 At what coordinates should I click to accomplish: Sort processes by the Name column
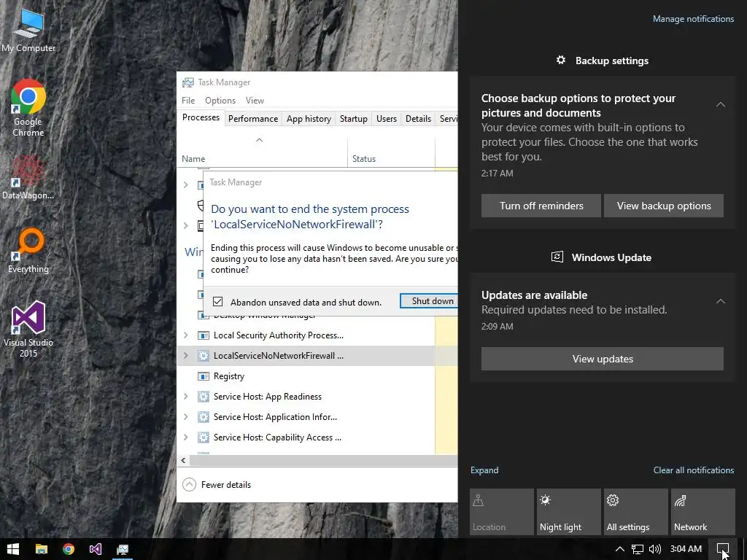tap(262, 152)
